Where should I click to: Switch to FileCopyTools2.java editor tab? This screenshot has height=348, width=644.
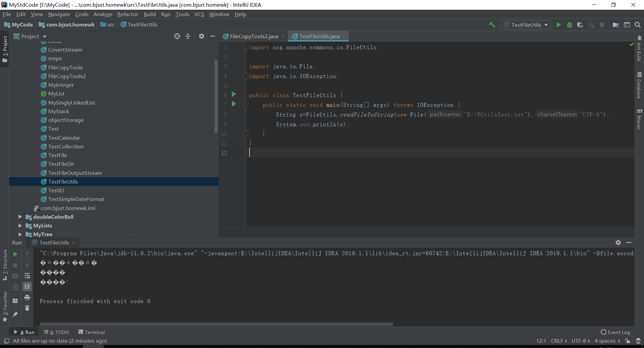254,36
